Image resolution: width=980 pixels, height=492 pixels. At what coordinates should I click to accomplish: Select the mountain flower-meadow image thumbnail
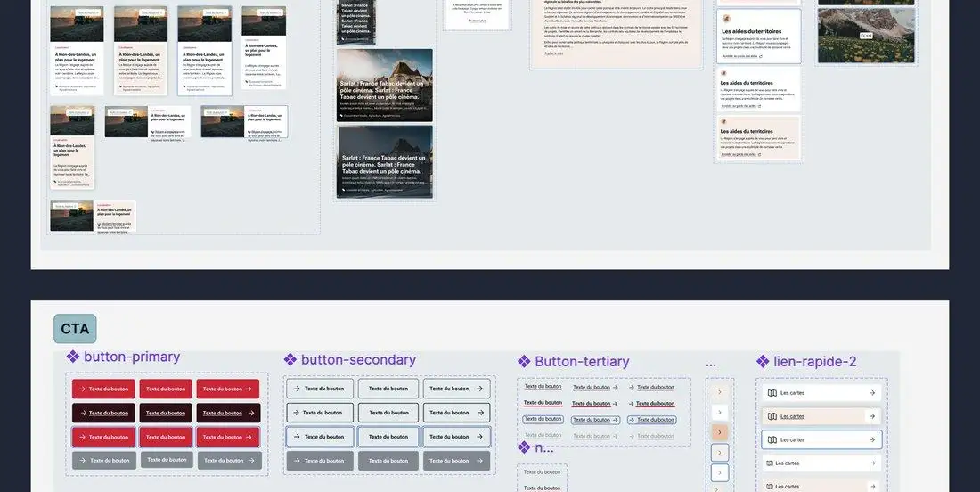(866, 36)
